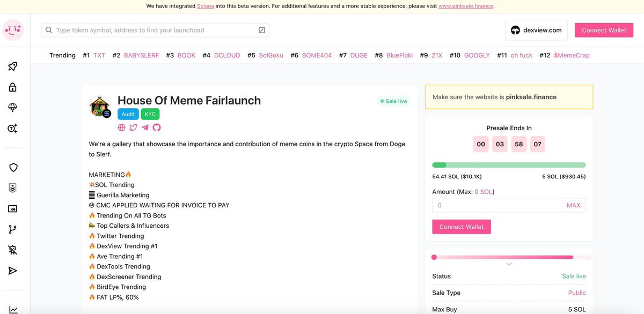Focus the token search input
644x314 pixels.
[155, 30]
